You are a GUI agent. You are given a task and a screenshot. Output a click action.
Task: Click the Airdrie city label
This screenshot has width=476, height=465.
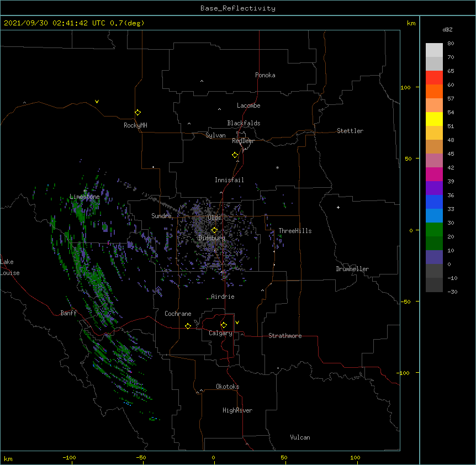pos(223,297)
